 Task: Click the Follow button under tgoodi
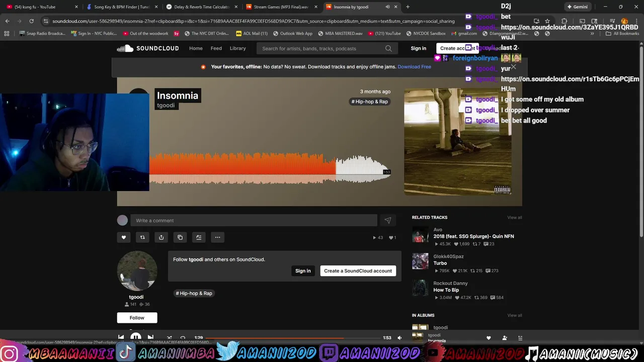tap(137, 318)
